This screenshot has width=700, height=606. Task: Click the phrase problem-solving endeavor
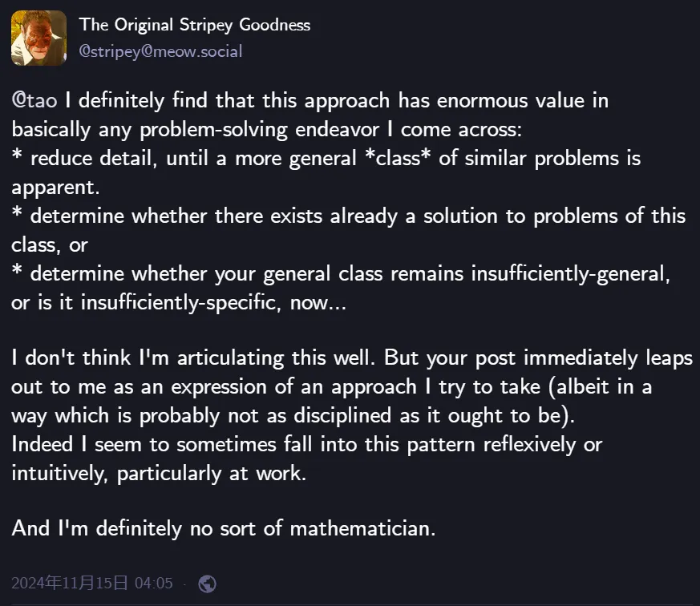coord(259,130)
